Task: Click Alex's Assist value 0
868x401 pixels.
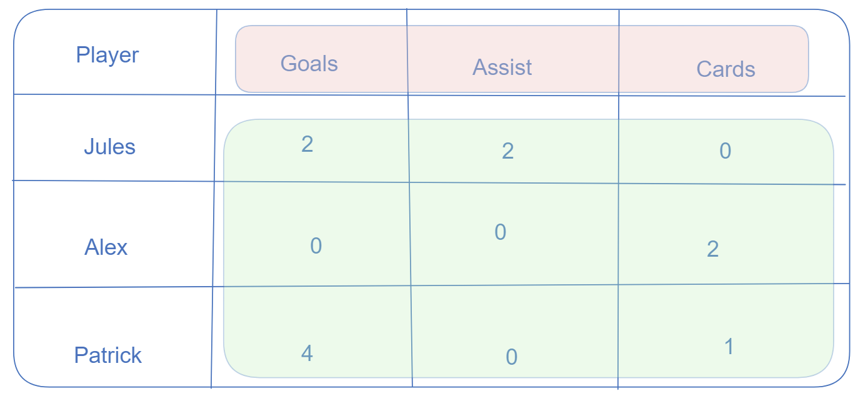Action: [500, 232]
